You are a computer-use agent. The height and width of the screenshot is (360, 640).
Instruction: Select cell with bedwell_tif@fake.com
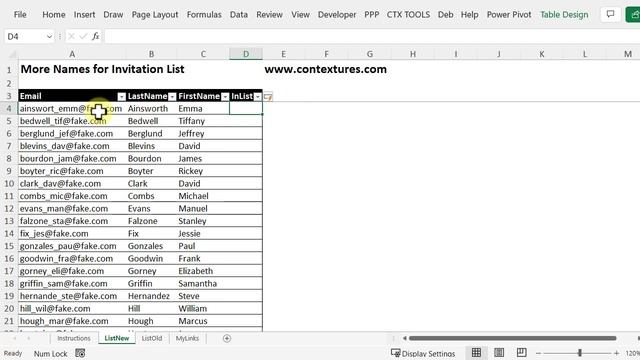[72, 121]
